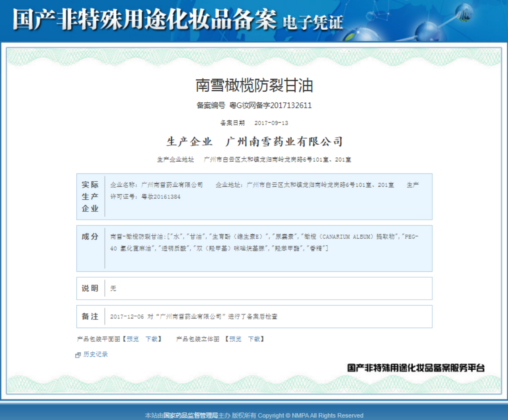This screenshot has width=508, height=420.
Task: Click the manufacturer name 广州南雪药业有限公司 heading
Action: tap(284, 142)
